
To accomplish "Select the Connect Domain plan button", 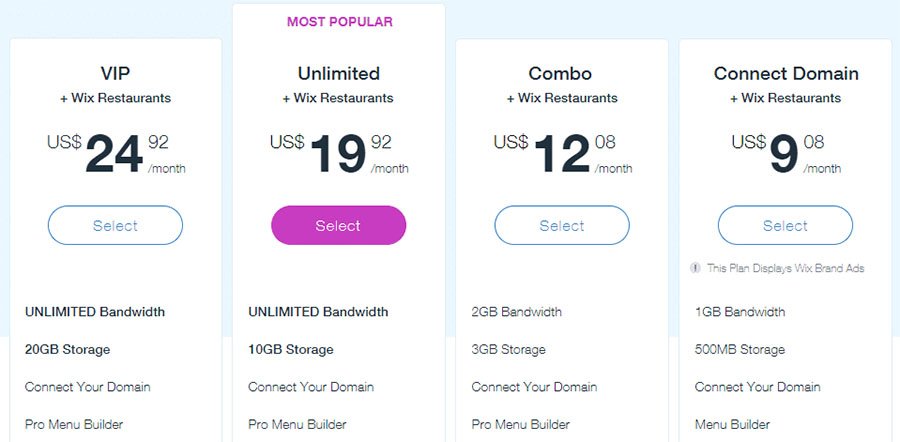I will (x=785, y=225).
